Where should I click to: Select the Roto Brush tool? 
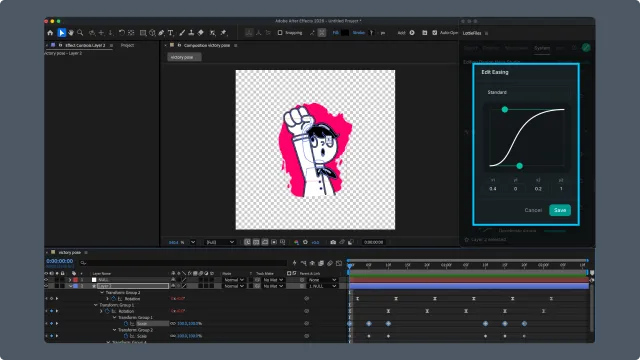coord(213,33)
